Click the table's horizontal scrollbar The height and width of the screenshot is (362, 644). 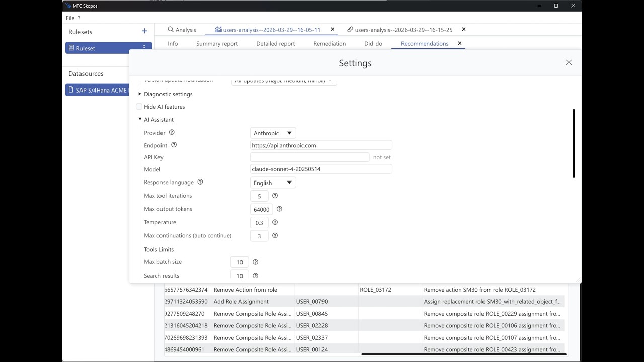click(x=464, y=354)
